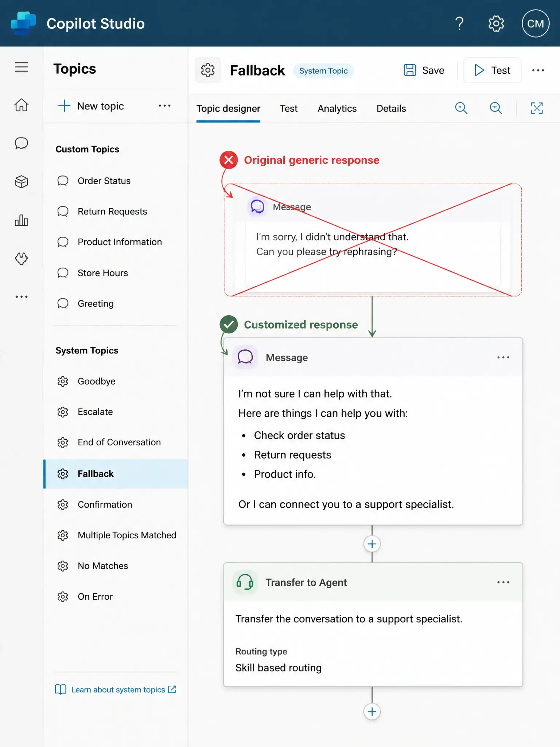This screenshot has height=747, width=560.
Task: Go to Home via house icon
Action: [x=22, y=105]
